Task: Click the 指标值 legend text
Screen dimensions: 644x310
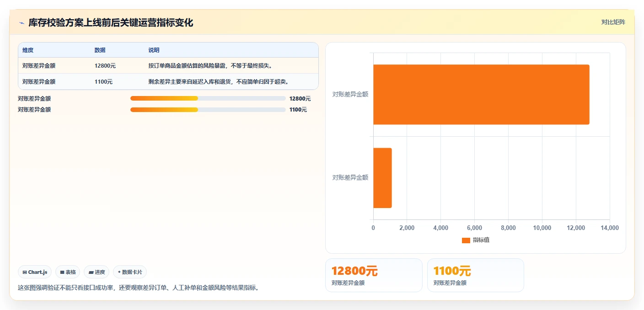Action: [x=481, y=240]
